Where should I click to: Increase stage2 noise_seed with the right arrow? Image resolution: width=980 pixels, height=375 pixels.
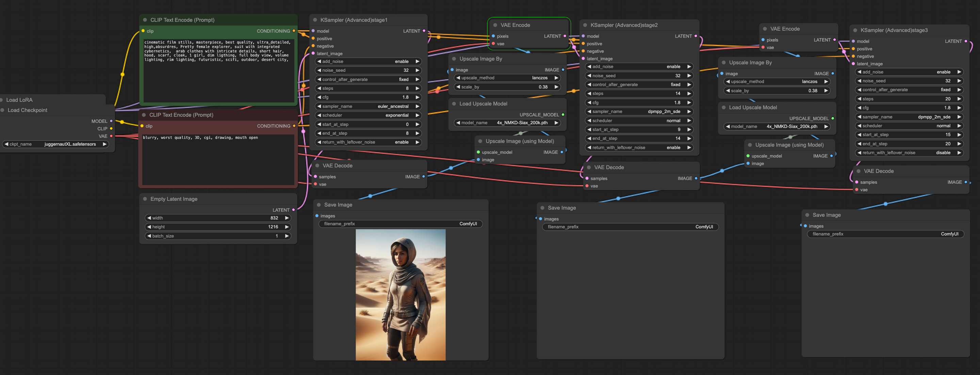pos(689,76)
